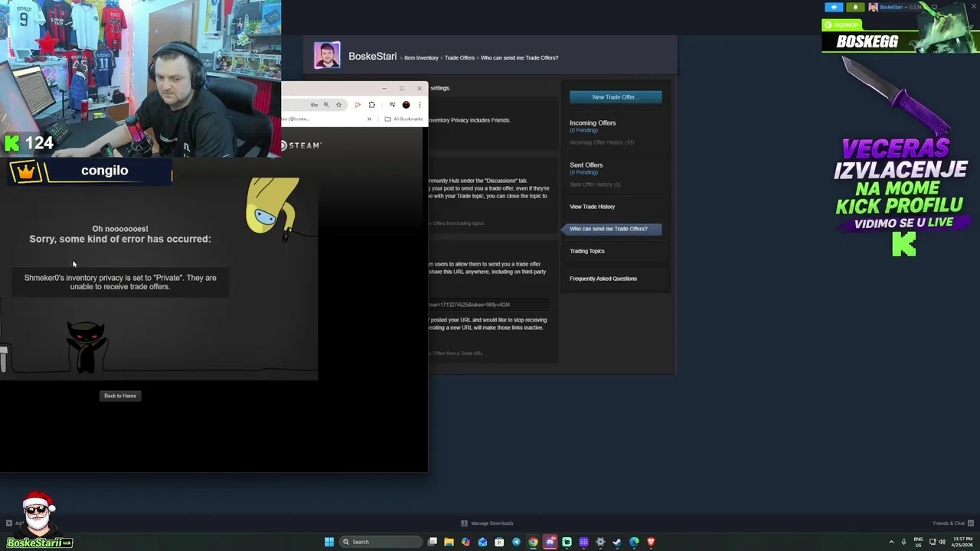
Task: Click the red play extension icon
Action: pyautogui.click(x=358, y=105)
